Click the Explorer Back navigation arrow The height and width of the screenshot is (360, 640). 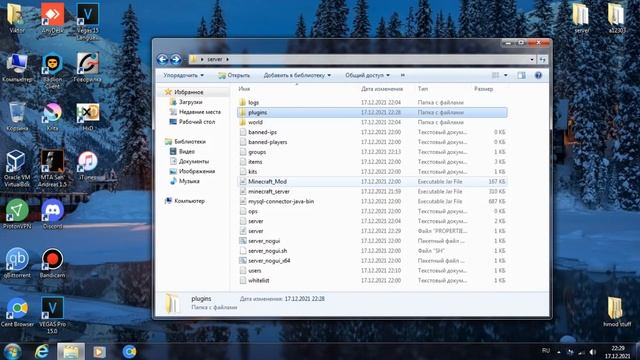tap(162, 60)
